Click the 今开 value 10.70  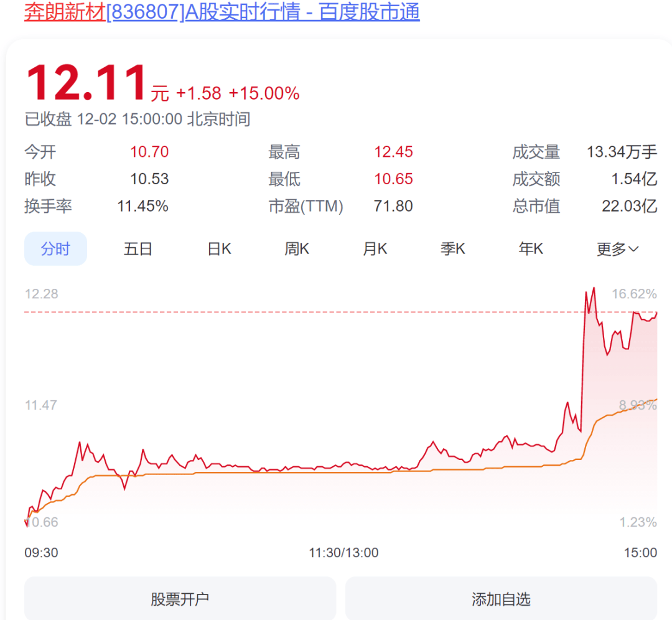(x=149, y=152)
